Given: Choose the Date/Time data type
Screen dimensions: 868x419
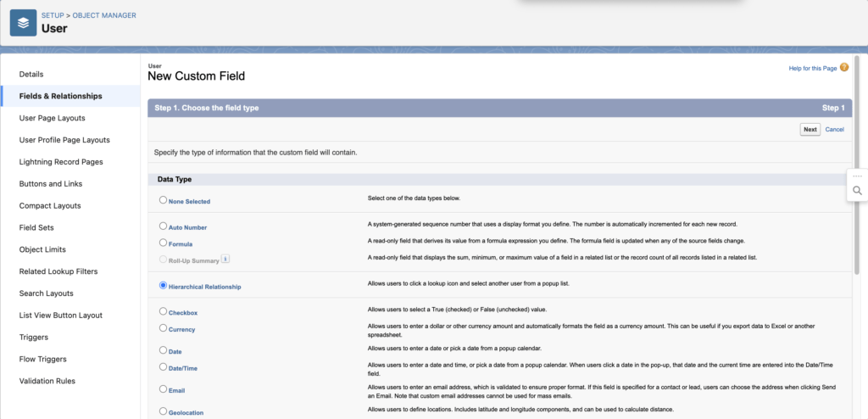Looking at the screenshot, I should 164,366.
